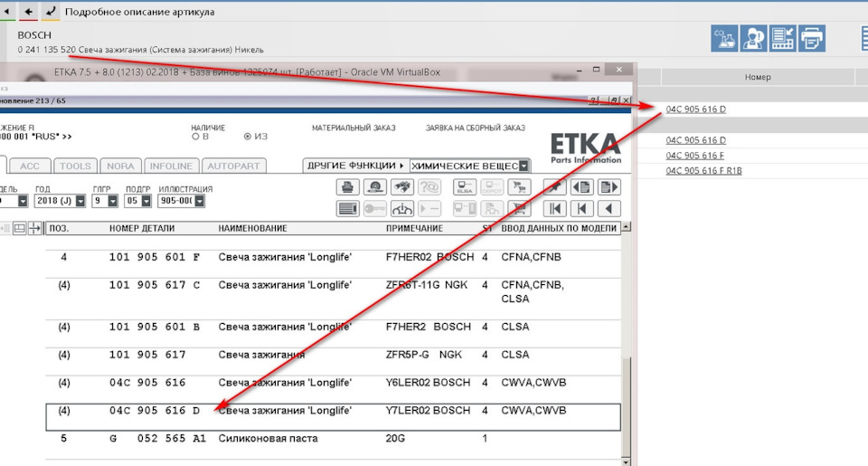Switch to the TOOLS tab
This screenshot has height=466, width=868.
coord(75,166)
